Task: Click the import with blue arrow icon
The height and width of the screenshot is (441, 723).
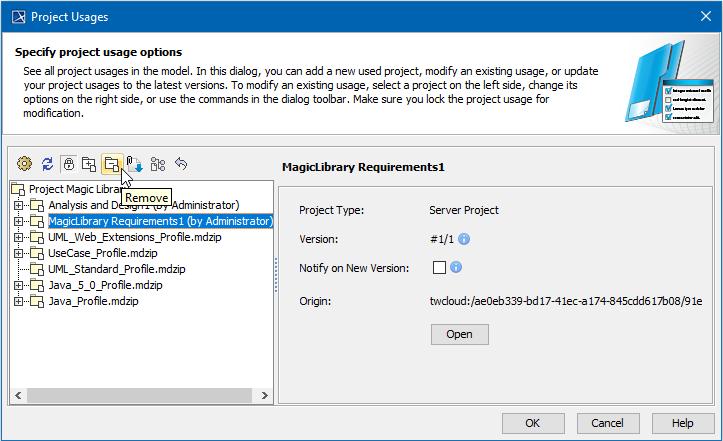Action: tap(134, 165)
